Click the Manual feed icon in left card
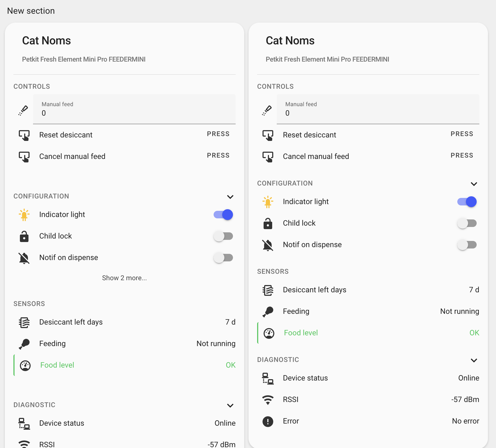496x448 pixels. click(x=23, y=110)
